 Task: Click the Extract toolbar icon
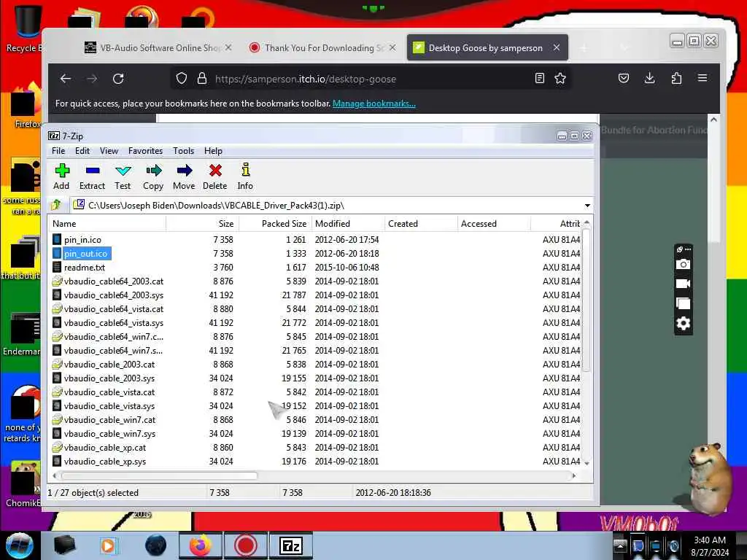(x=92, y=176)
